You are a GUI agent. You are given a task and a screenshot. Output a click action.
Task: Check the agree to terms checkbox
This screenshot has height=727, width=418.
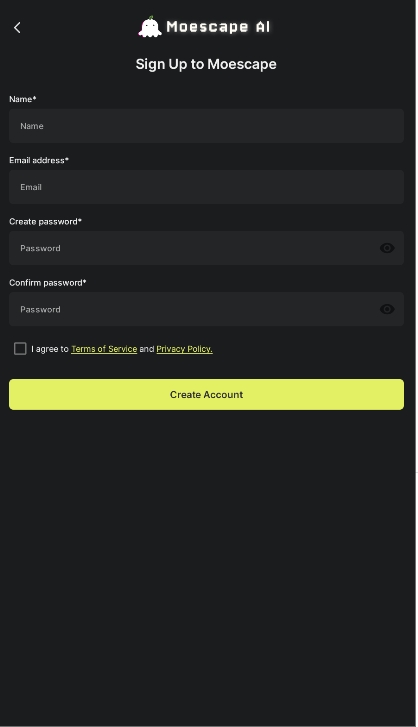click(x=20, y=349)
